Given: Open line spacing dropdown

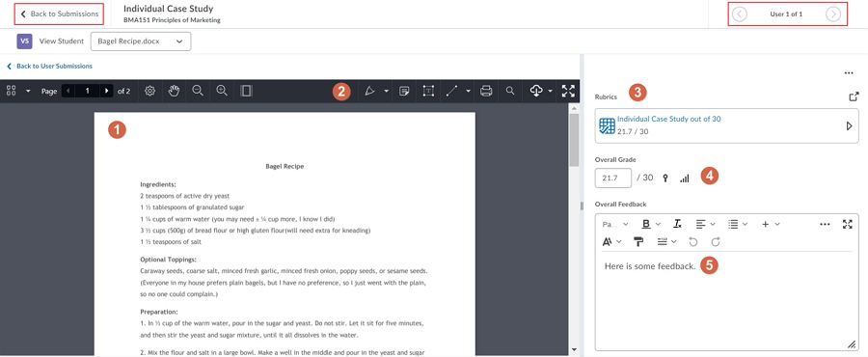Looking at the screenshot, I should (x=666, y=242).
